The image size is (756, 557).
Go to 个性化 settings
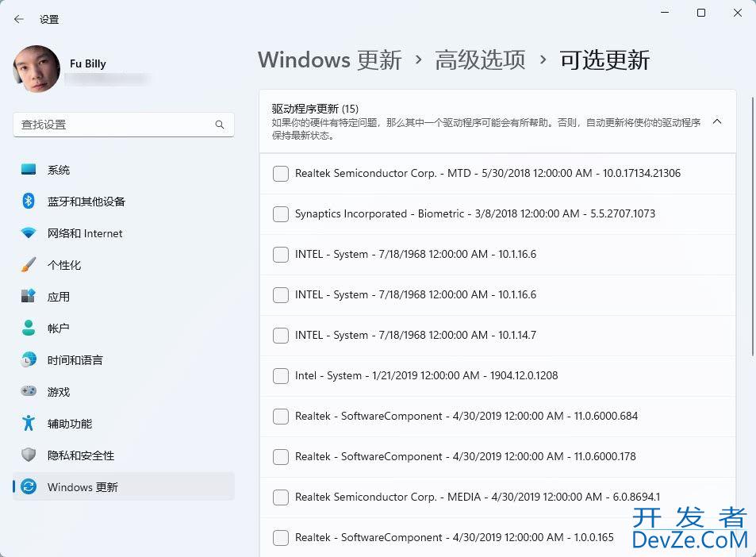124,265
